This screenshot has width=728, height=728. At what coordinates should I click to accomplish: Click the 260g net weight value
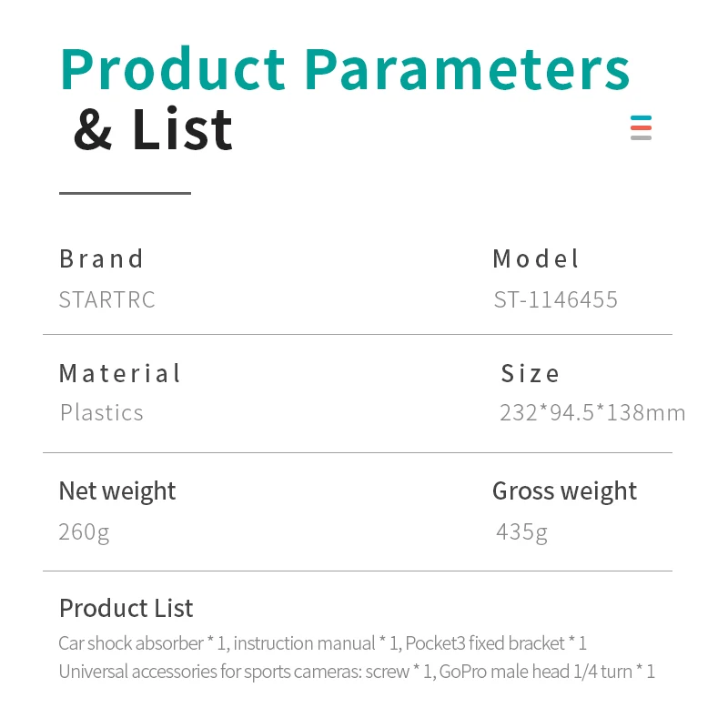(84, 532)
